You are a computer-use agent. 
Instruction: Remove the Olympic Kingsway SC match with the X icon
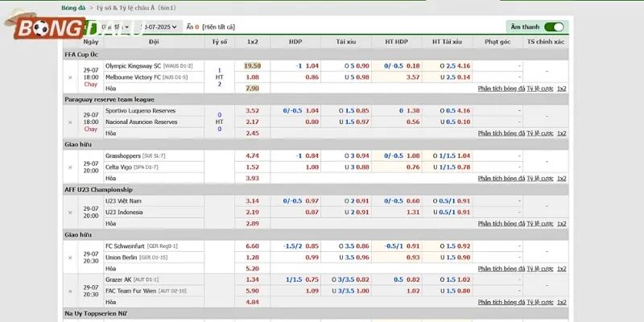70,77
